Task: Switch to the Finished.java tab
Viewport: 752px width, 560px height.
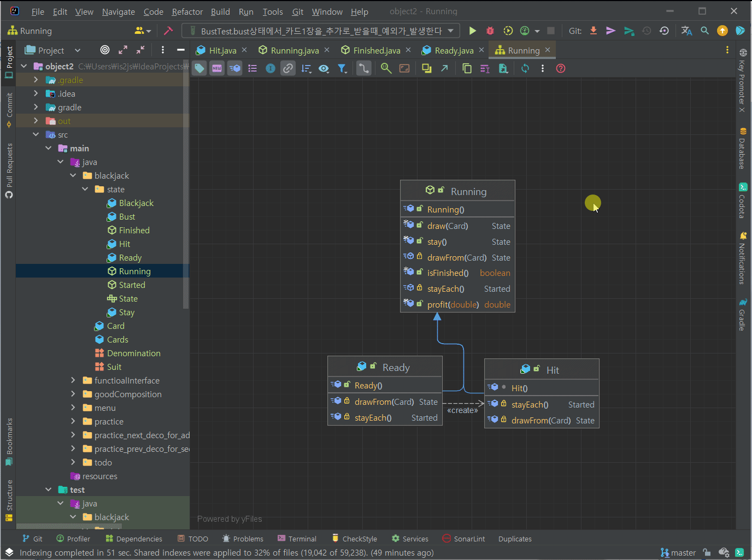Action: [376, 50]
